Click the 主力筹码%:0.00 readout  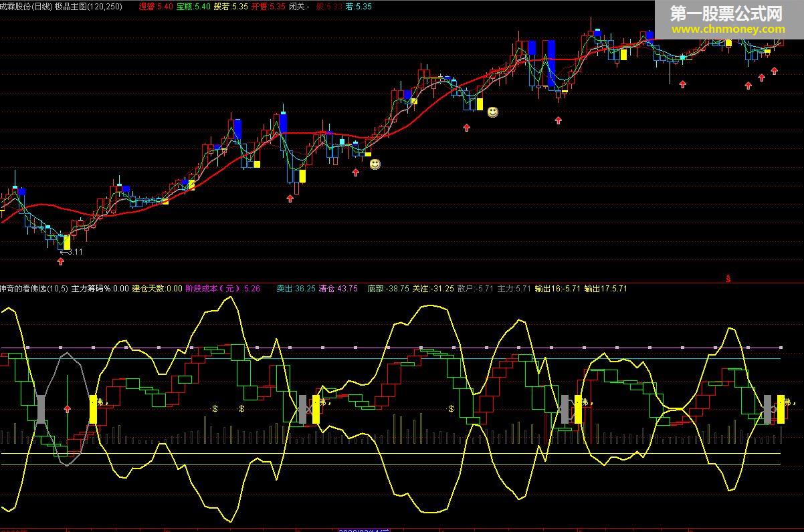[100, 289]
